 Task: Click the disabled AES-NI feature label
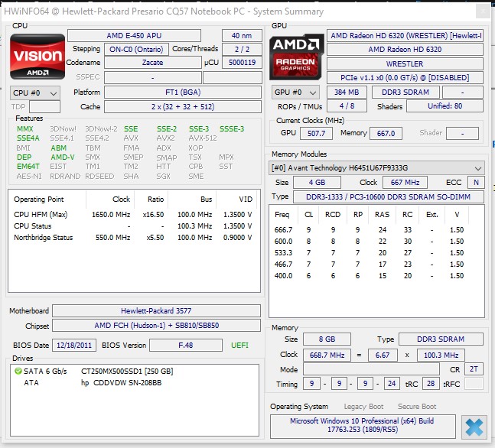pos(29,176)
